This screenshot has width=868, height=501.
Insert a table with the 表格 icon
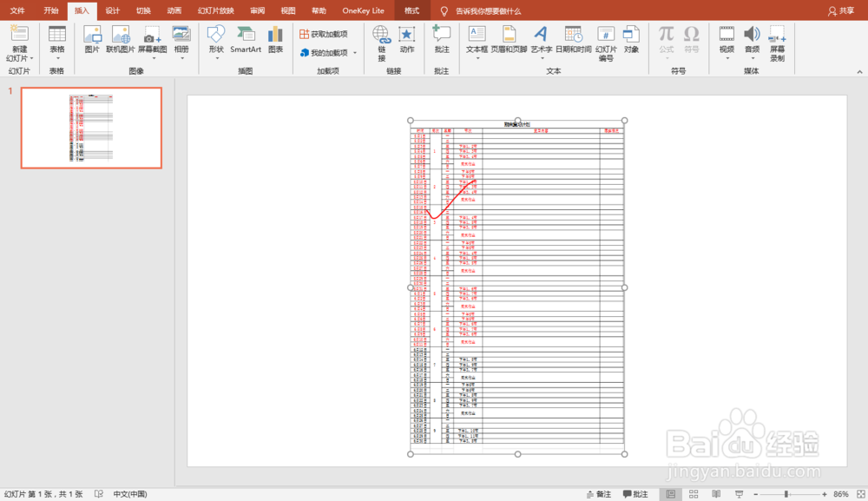tap(57, 35)
